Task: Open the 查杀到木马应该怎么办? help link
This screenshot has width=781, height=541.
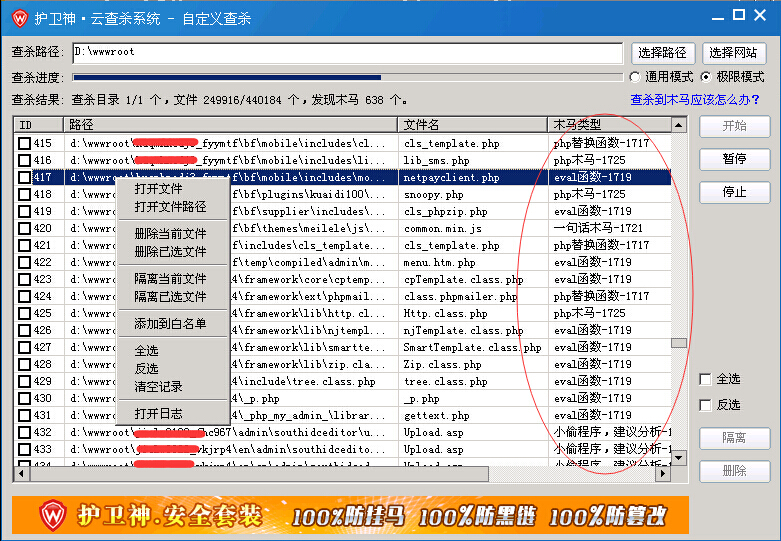Action: (x=695, y=100)
